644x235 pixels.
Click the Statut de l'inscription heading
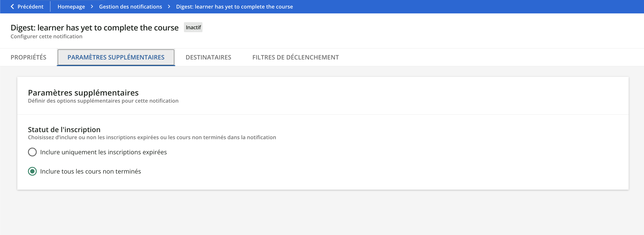(64, 129)
